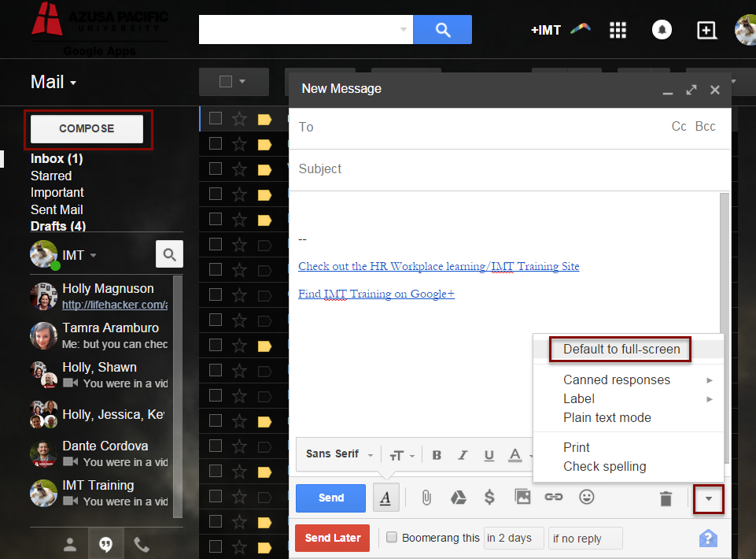756x559 pixels.
Task: Search chat contacts magnifier icon
Action: (169, 254)
